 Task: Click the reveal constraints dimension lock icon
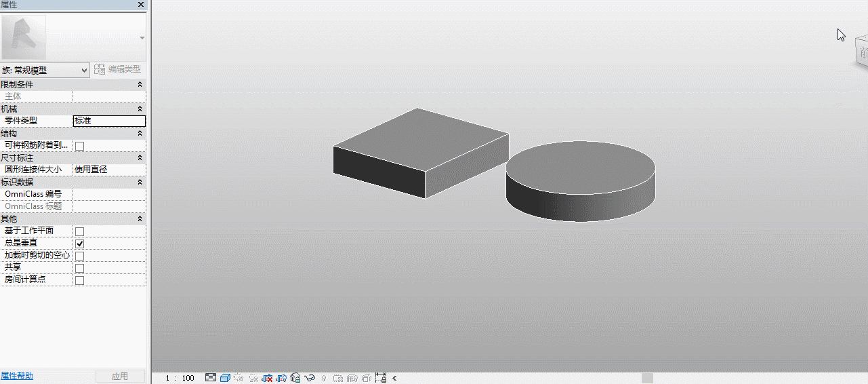tap(381, 377)
